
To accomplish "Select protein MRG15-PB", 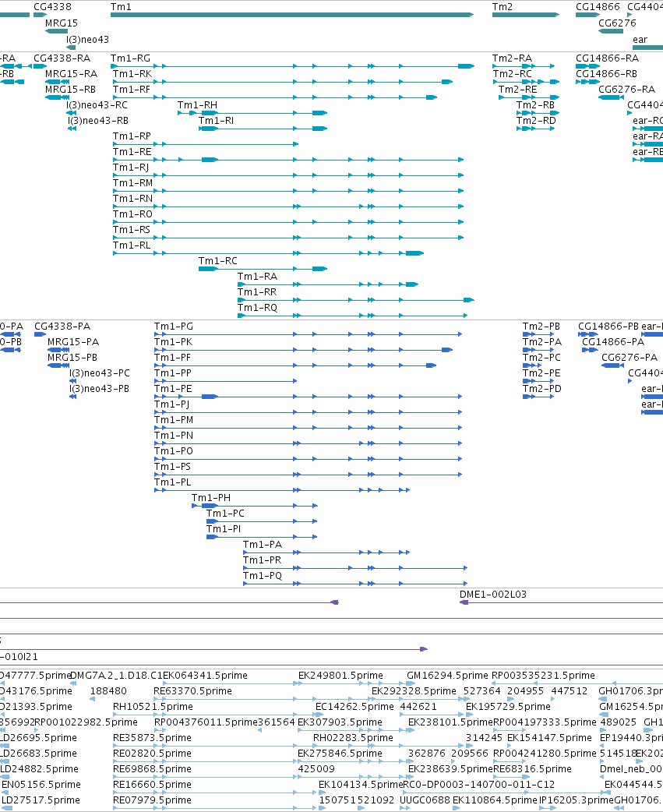I will 58,365.
